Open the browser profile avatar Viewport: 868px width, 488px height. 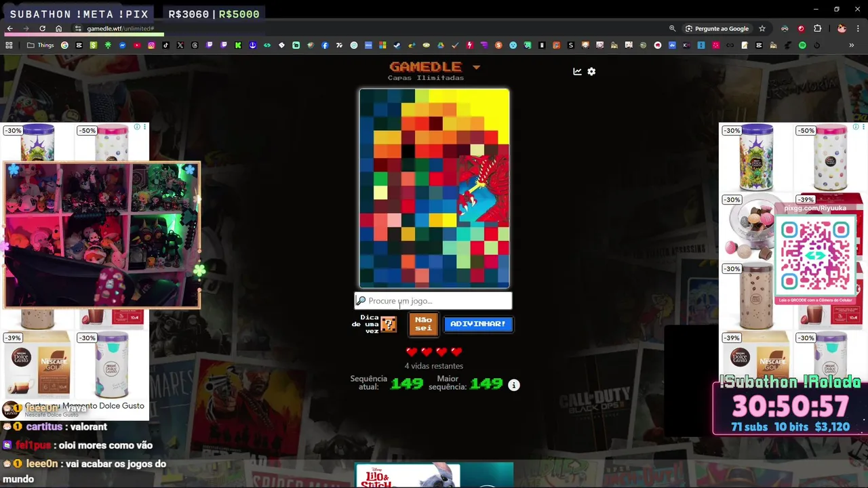842,28
